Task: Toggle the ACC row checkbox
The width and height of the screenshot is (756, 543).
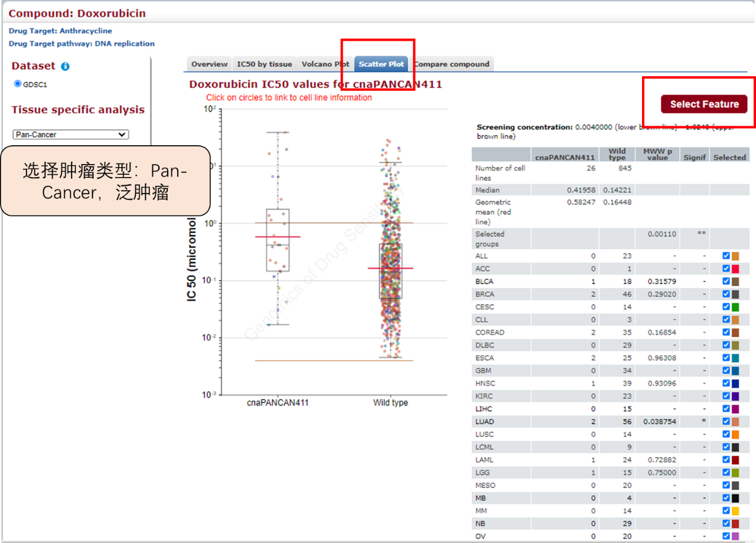Action: (x=726, y=269)
